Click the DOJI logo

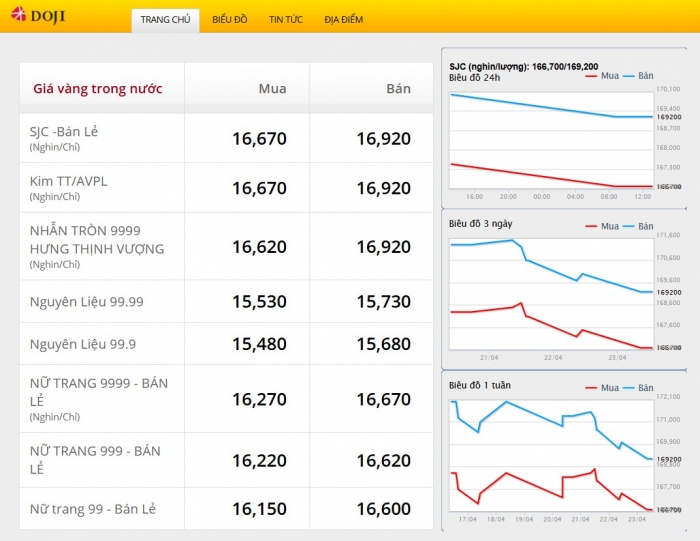click(38, 17)
